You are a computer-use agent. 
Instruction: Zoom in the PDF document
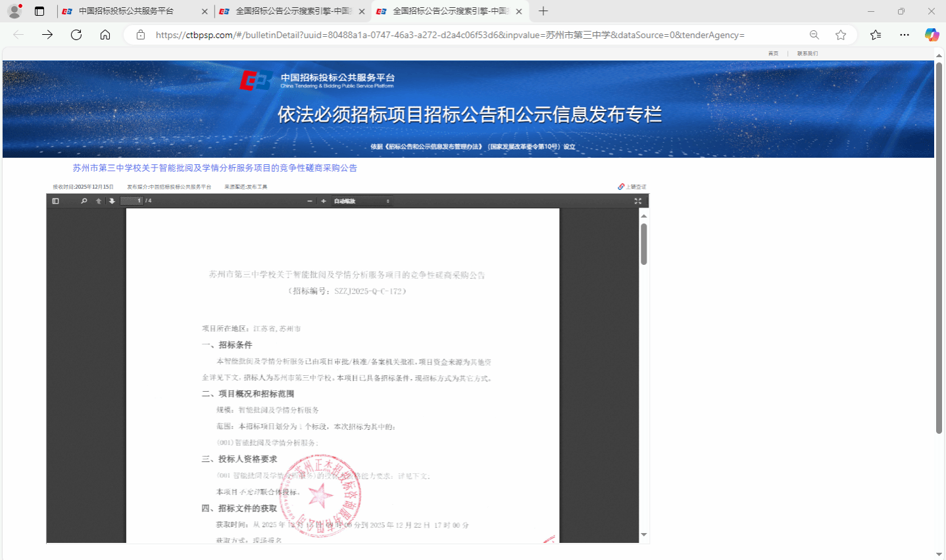(x=323, y=201)
